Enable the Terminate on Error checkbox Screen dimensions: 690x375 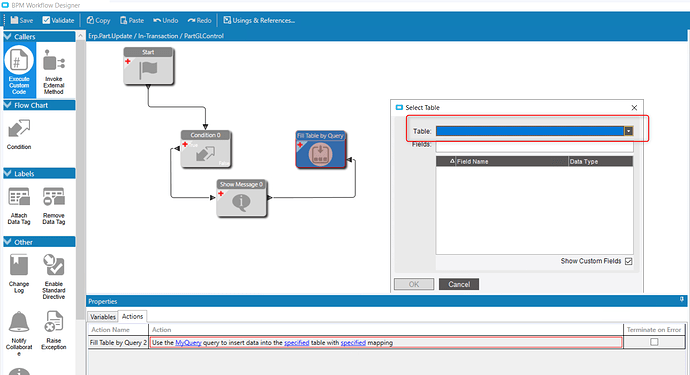654,342
